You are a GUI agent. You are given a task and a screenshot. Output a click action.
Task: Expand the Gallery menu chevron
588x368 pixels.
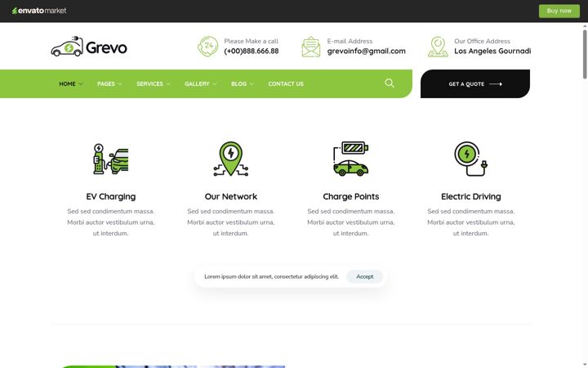(x=215, y=84)
